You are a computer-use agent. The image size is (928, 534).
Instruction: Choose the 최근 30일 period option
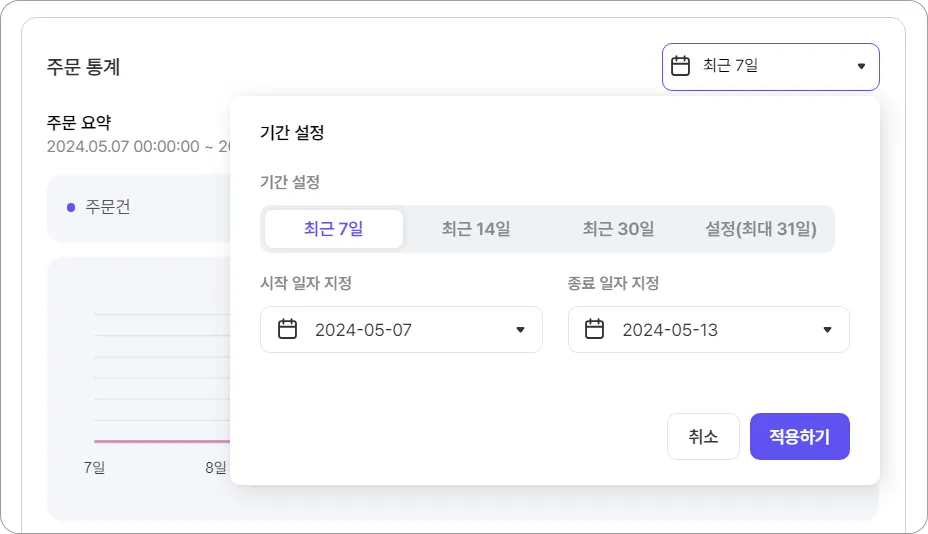click(x=618, y=229)
